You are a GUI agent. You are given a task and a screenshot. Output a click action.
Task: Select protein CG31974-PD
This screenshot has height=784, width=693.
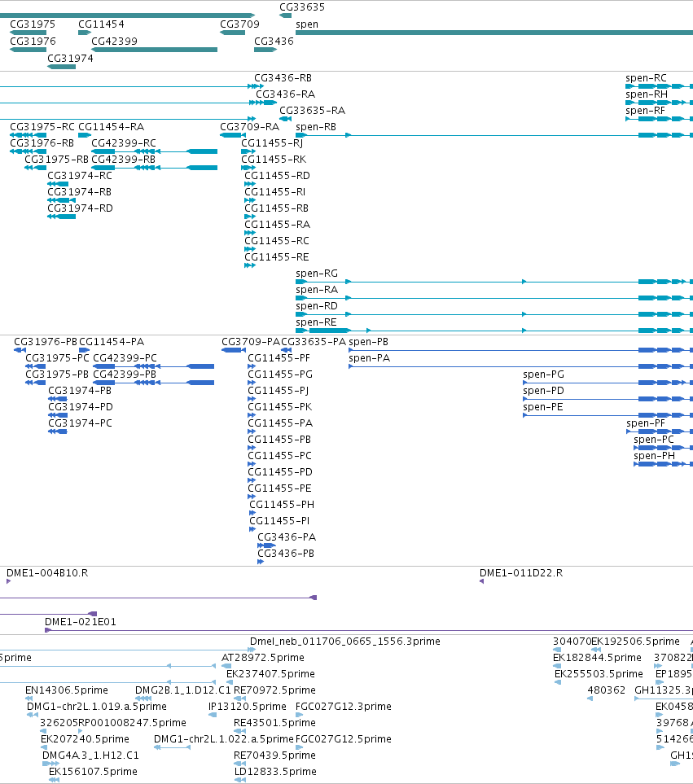click(x=80, y=407)
